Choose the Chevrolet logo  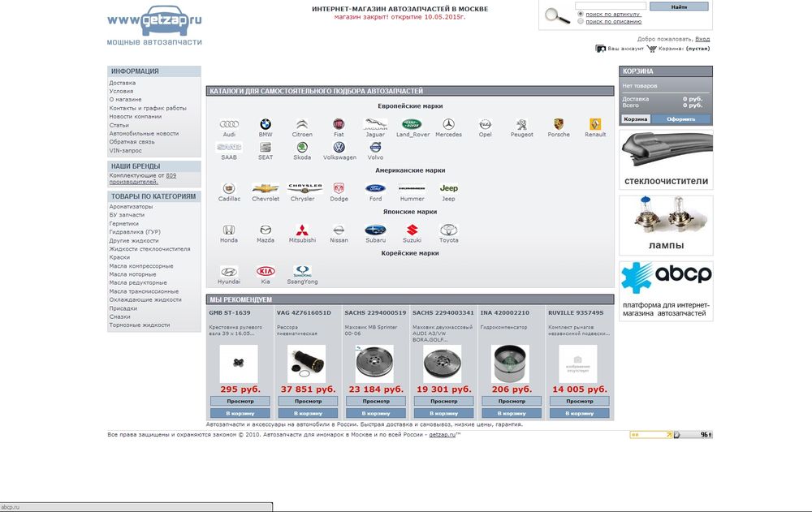[266, 188]
